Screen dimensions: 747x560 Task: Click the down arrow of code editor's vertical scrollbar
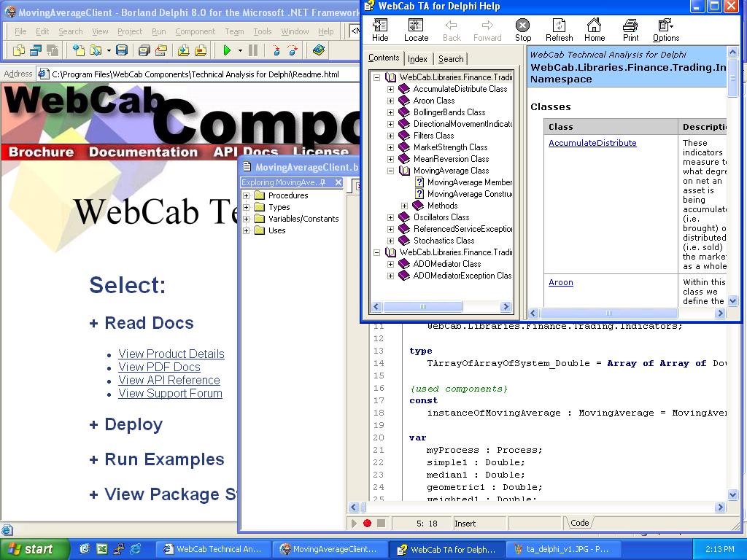732,495
